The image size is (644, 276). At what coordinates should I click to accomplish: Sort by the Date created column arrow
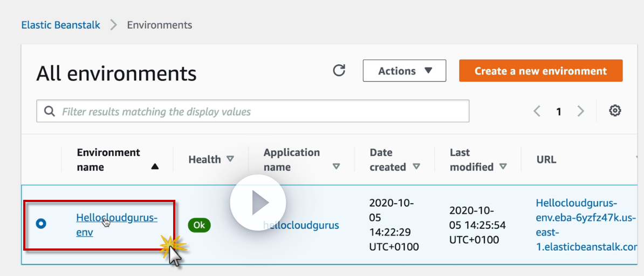point(416,167)
